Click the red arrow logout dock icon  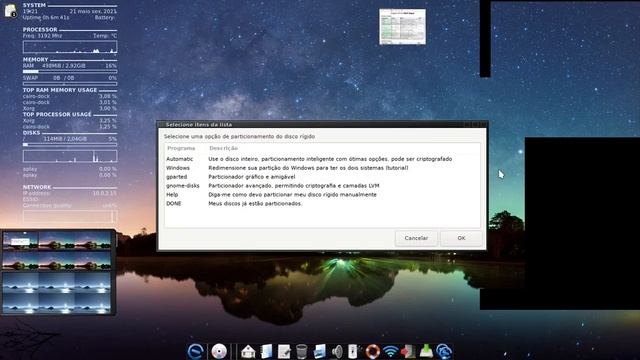click(408, 351)
